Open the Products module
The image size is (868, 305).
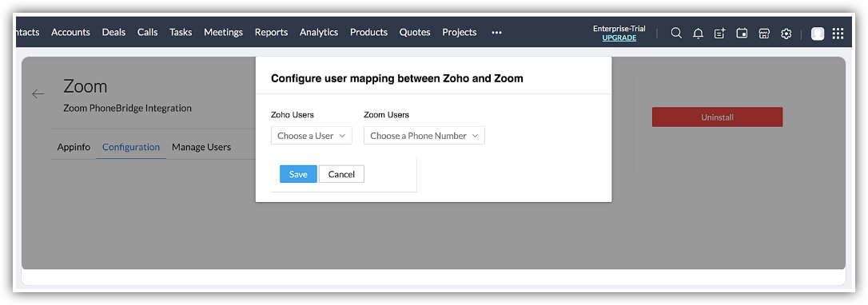pos(368,32)
